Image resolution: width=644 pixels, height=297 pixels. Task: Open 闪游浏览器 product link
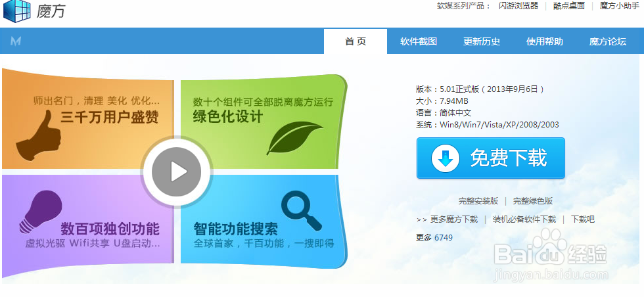click(518, 6)
